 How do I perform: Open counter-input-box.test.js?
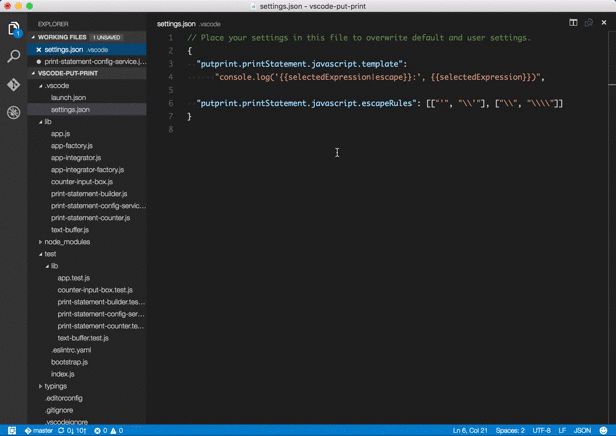[95, 290]
